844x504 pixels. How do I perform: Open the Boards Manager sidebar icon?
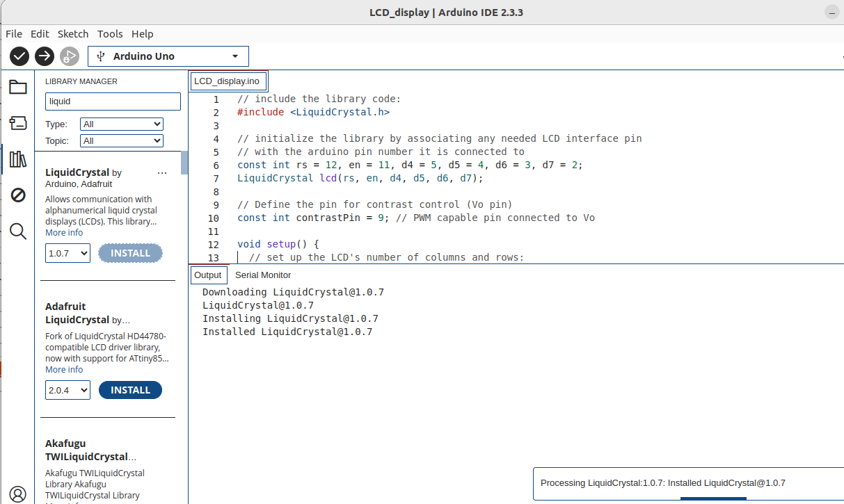coord(17,123)
